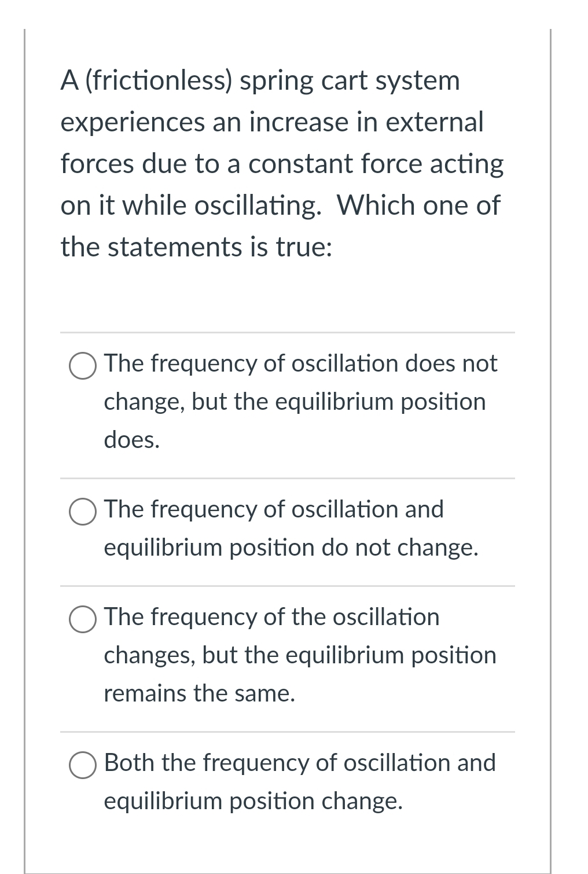Viewport: 588px width, 874px height.
Task: Click question line 'A (frictionless) spring cart system'
Action: (260, 80)
